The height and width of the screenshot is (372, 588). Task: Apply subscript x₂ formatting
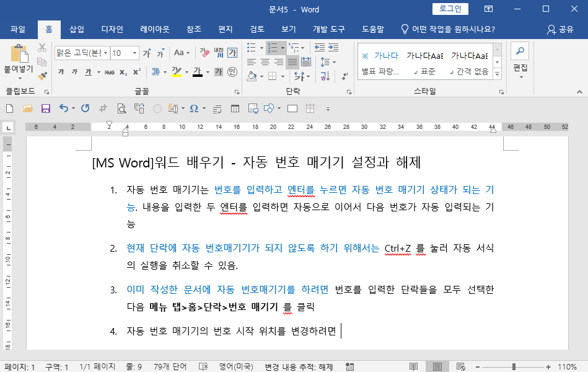point(123,72)
